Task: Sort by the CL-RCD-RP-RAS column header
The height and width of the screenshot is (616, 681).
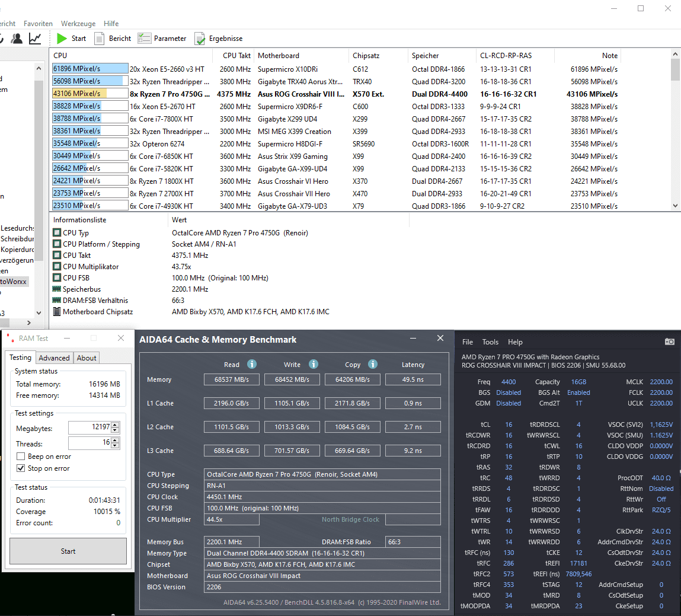Action: [x=515, y=56]
